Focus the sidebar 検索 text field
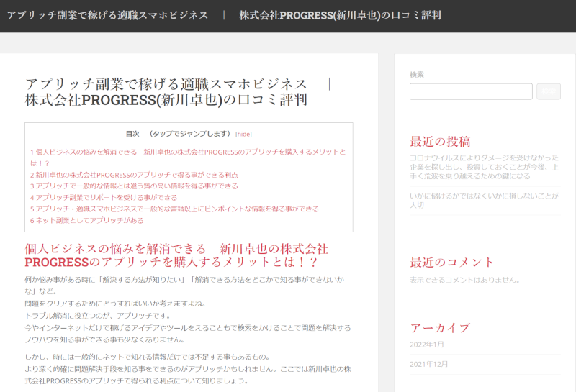 click(471, 91)
